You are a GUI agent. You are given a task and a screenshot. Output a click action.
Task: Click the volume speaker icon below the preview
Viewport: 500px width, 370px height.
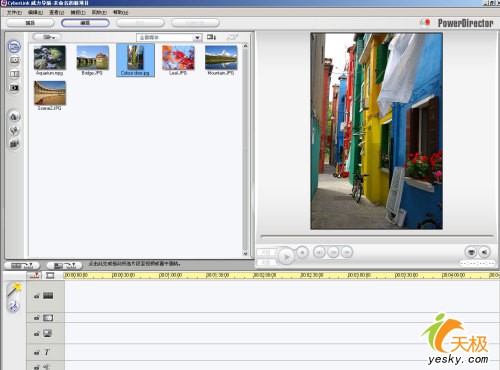[485, 252]
